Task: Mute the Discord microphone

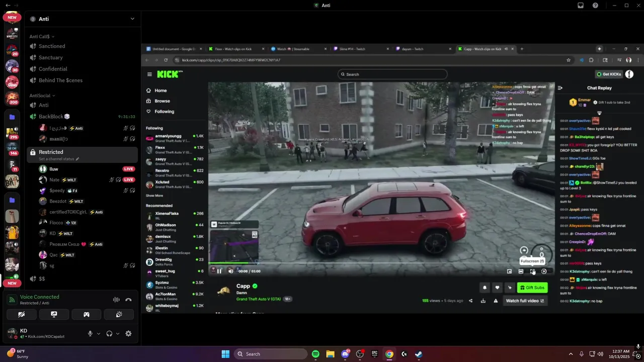Action: pyautogui.click(x=91, y=333)
